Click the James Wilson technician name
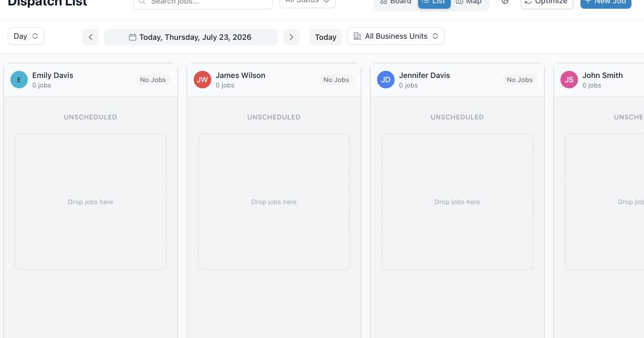Screen dimensions: 644x338 [240, 75]
